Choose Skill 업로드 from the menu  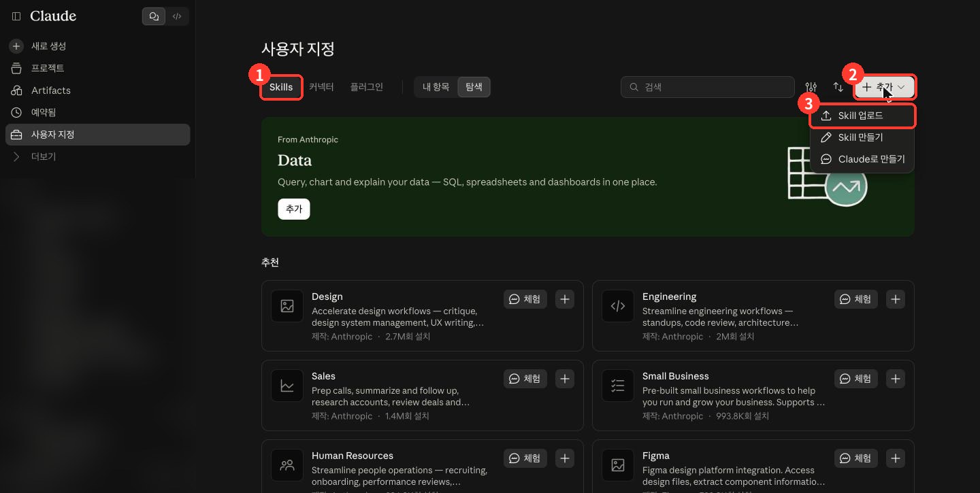(862, 116)
